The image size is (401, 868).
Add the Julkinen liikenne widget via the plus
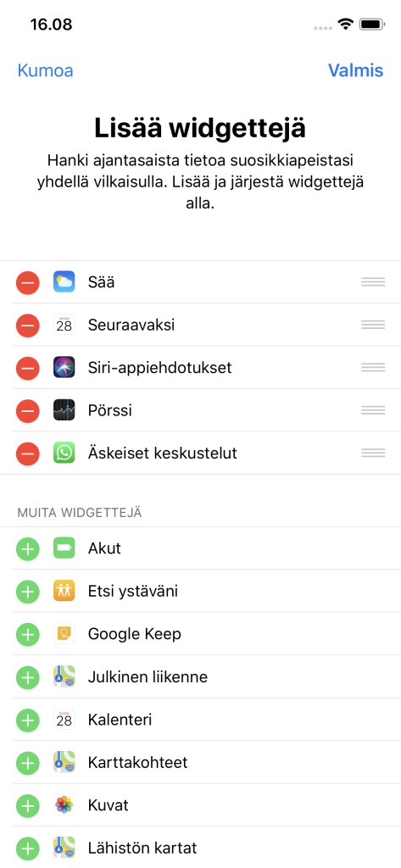point(27,677)
